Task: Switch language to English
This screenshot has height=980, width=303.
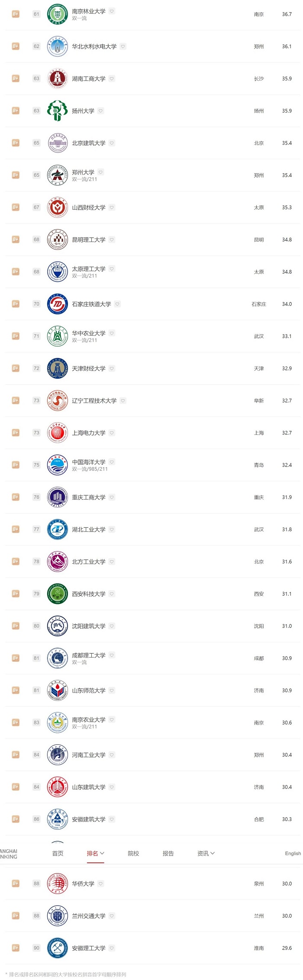Action: point(293,853)
